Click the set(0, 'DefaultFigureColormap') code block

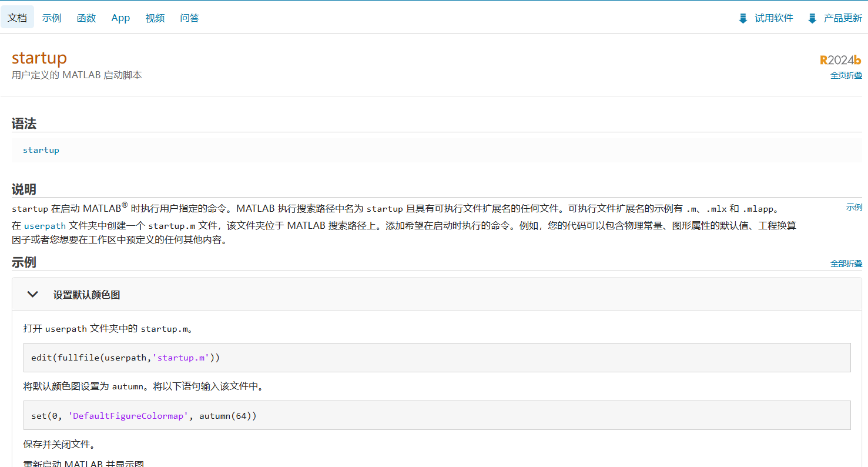coord(437,416)
